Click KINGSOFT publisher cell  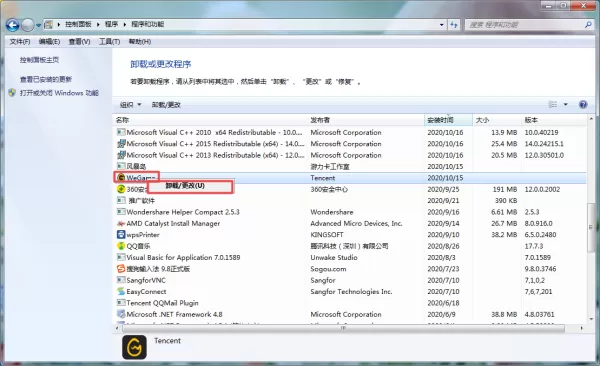327,235
